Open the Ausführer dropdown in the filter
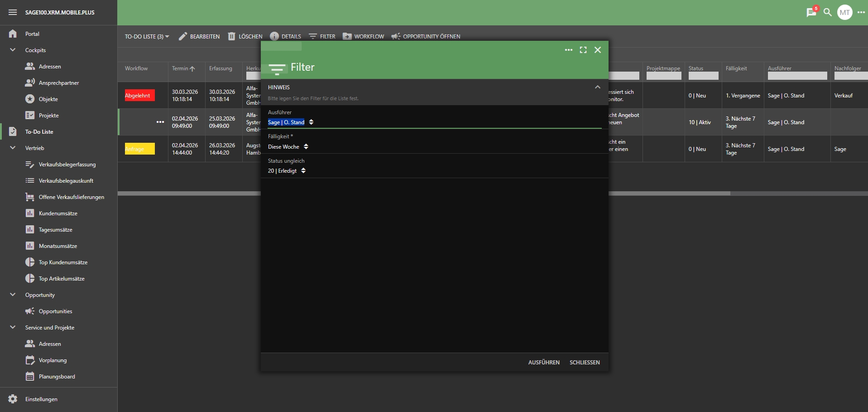Viewport: 868px width, 412px height. (x=291, y=122)
